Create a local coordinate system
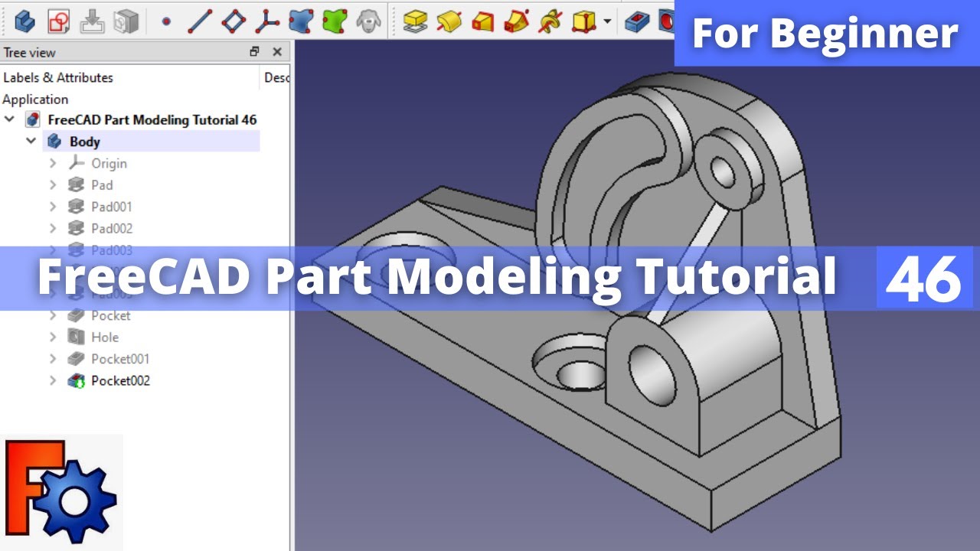Image resolution: width=980 pixels, height=551 pixels. point(266,21)
